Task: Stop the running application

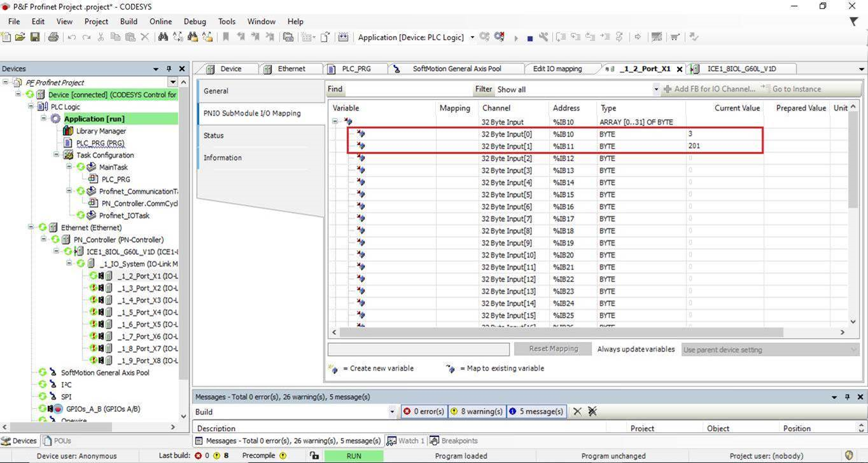Action: pos(530,36)
